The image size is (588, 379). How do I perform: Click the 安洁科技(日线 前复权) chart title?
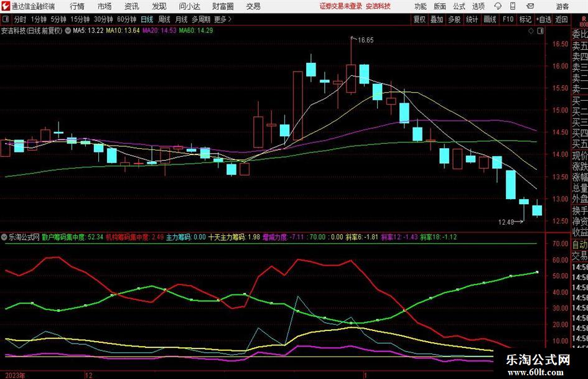point(32,30)
